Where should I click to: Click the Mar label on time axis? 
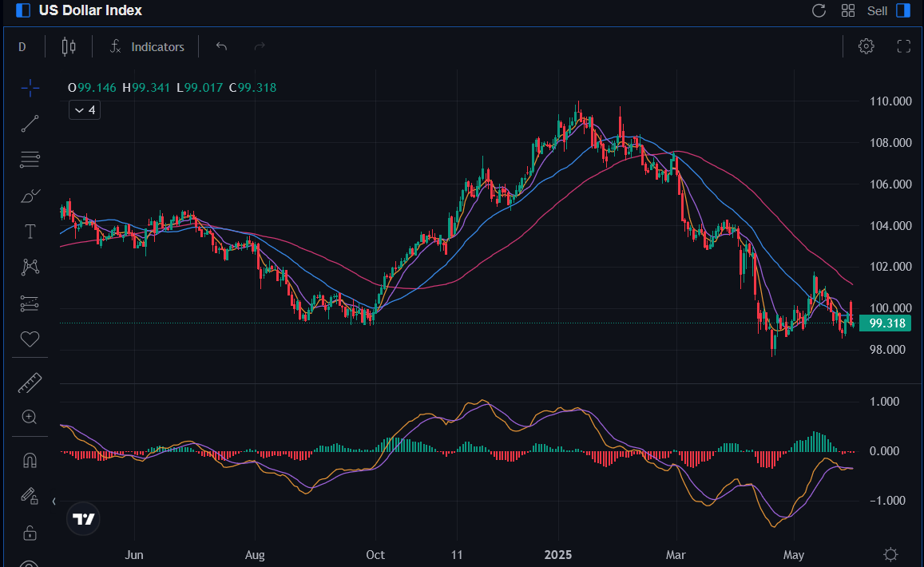pyautogui.click(x=676, y=555)
